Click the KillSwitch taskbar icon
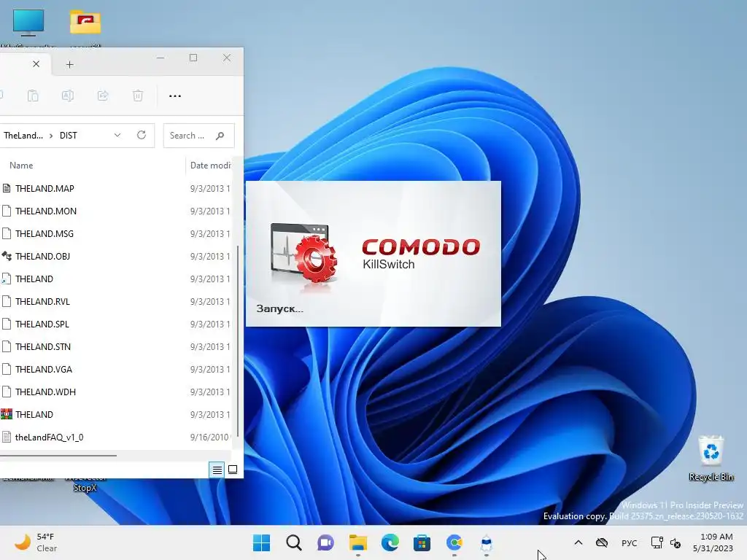747x560 pixels. click(x=487, y=542)
